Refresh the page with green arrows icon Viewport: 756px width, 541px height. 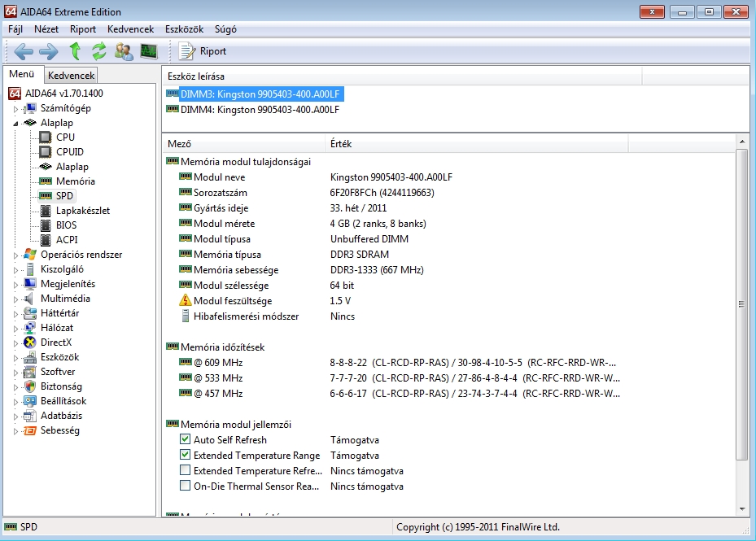99,50
